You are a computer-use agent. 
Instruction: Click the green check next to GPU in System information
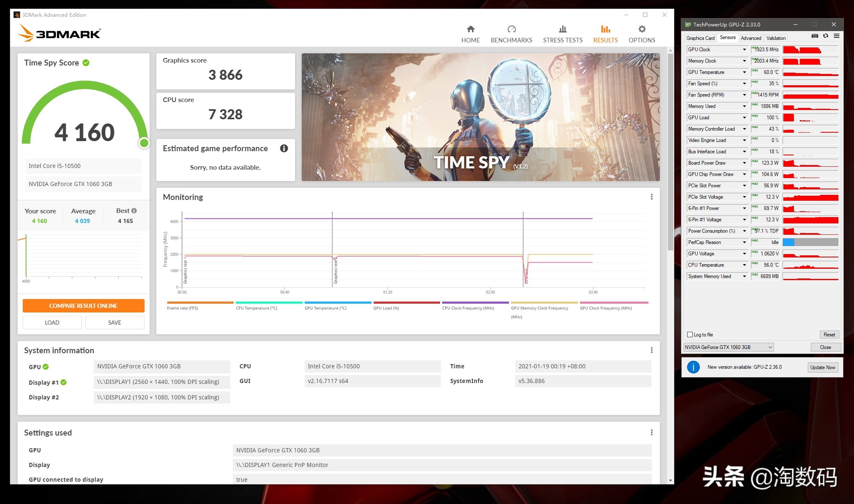click(x=46, y=367)
